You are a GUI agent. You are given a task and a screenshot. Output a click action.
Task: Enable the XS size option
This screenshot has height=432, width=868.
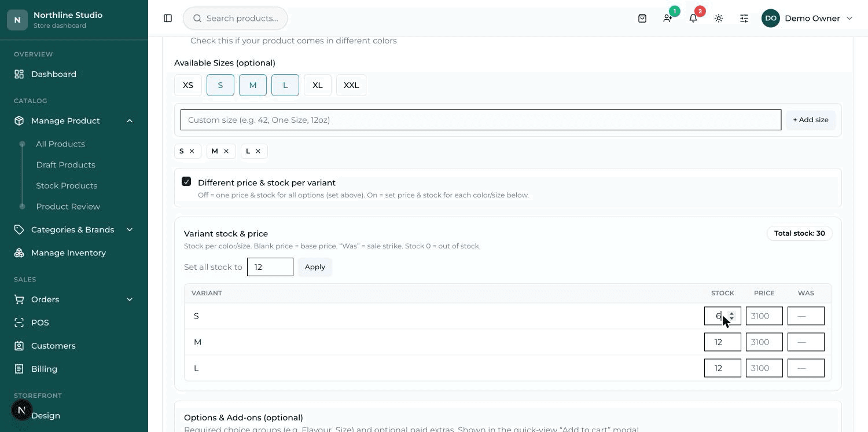[188, 85]
